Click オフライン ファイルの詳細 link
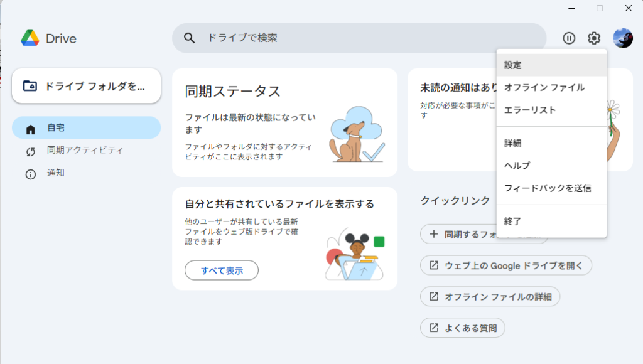Screen dimensions: 643x364 (490, 296)
